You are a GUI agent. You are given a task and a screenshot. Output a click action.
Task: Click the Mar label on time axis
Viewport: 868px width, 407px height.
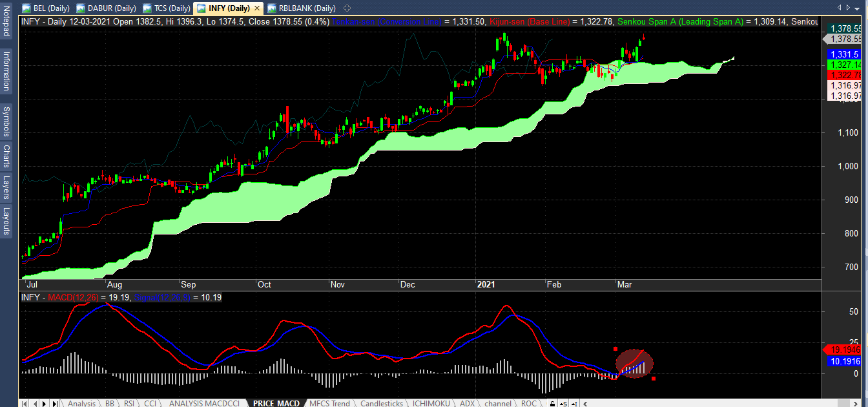(x=625, y=284)
